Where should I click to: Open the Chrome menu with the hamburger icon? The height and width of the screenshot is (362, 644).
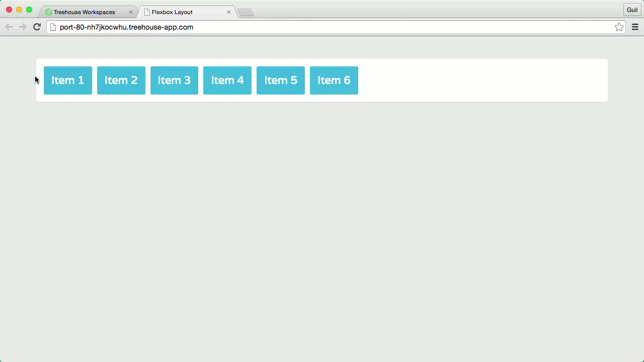pos(635,27)
